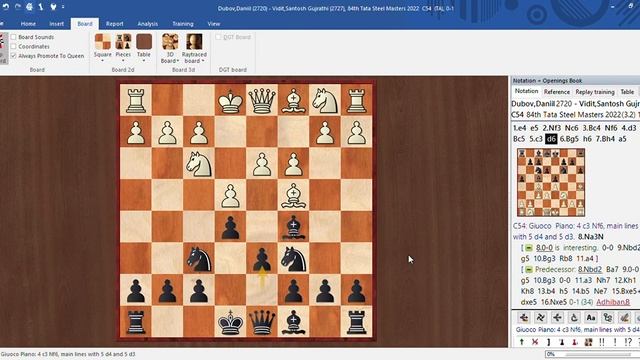This screenshot has width=640, height=360.
Task: Collapse the '8.0-0 is interesting' variation
Action: tap(529, 248)
